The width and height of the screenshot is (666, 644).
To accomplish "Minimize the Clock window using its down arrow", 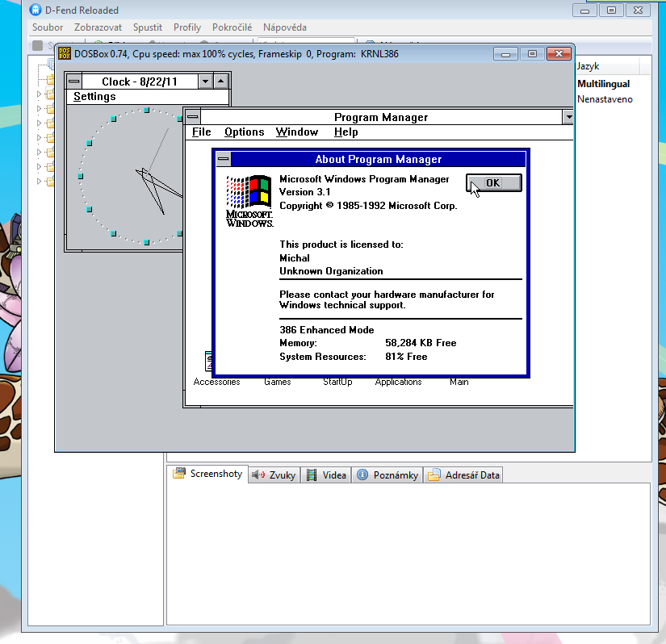I will (x=206, y=81).
